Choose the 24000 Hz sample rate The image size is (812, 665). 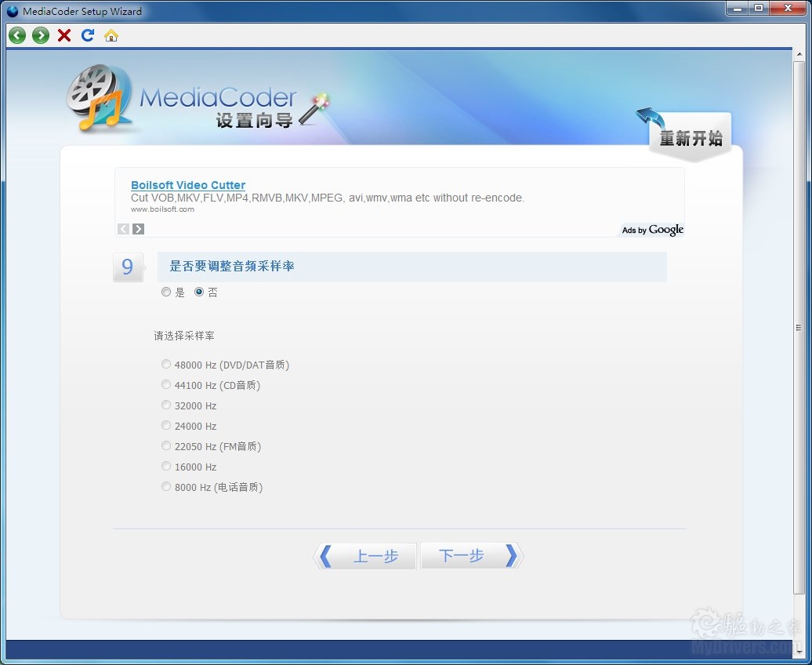pyautogui.click(x=165, y=425)
